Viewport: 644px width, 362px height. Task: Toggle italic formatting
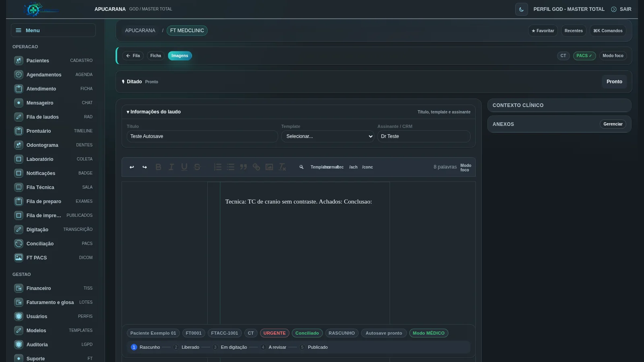(x=171, y=167)
